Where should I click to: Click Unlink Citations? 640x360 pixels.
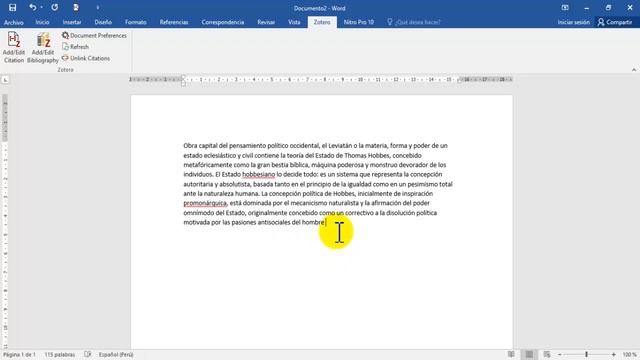86,58
